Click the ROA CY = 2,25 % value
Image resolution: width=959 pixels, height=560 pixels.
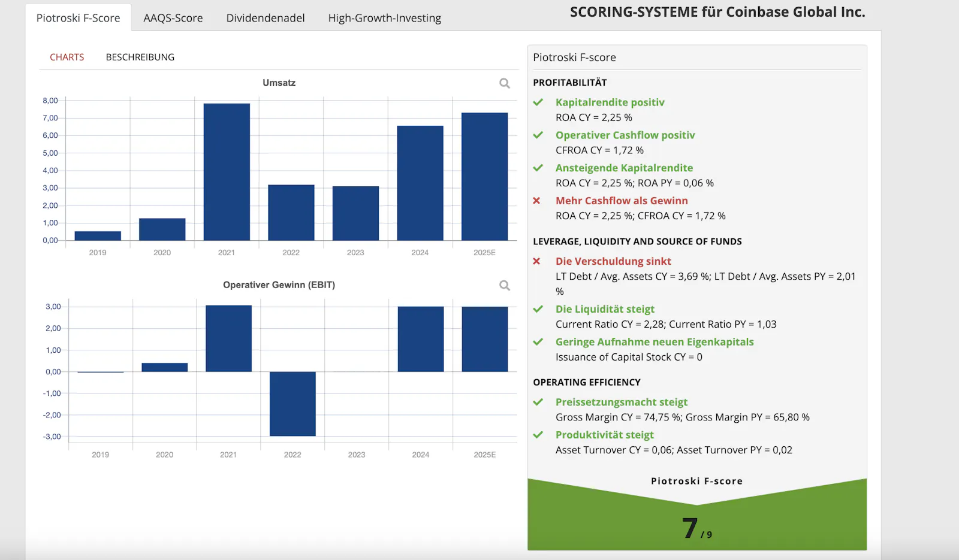pyautogui.click(x=594, y=117)
